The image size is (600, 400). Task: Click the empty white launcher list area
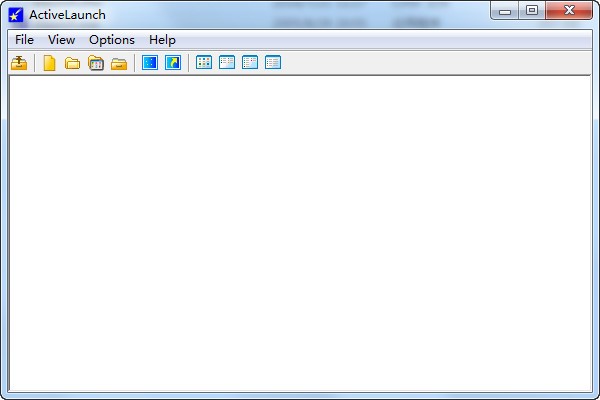(x=300, y=230)
